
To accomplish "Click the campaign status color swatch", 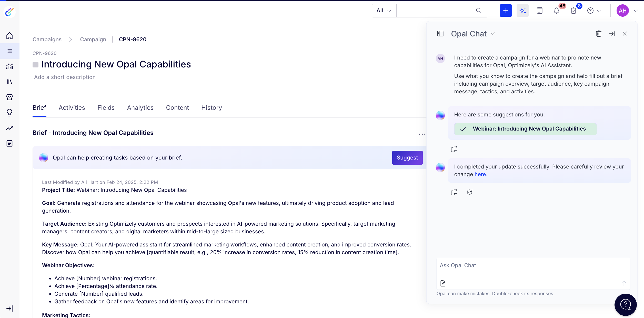I will [36, 65].
